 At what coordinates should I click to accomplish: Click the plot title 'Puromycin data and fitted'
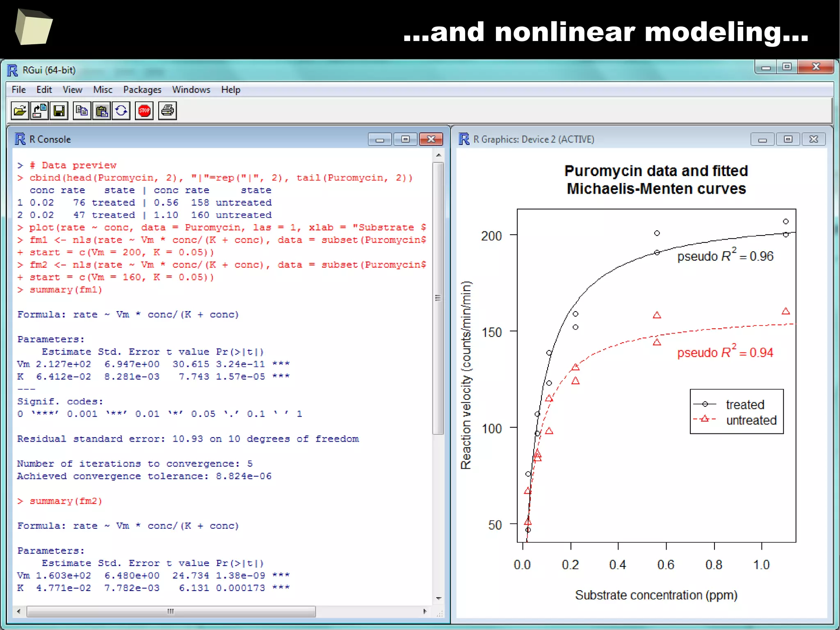[x=656, y=171]
